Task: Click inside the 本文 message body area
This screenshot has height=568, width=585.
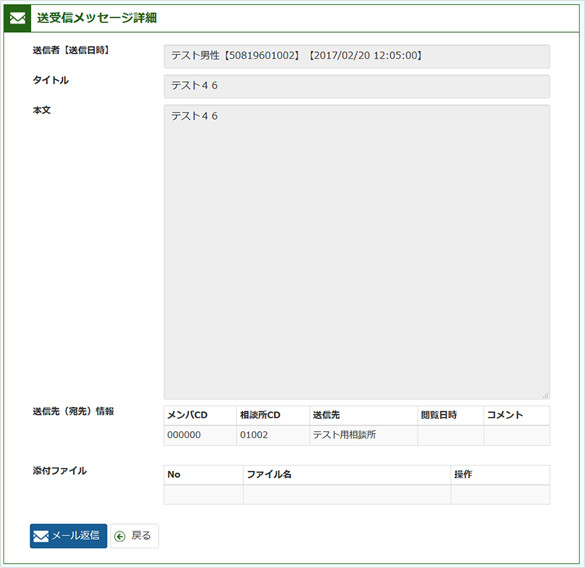Action: [x=357, y=252]
